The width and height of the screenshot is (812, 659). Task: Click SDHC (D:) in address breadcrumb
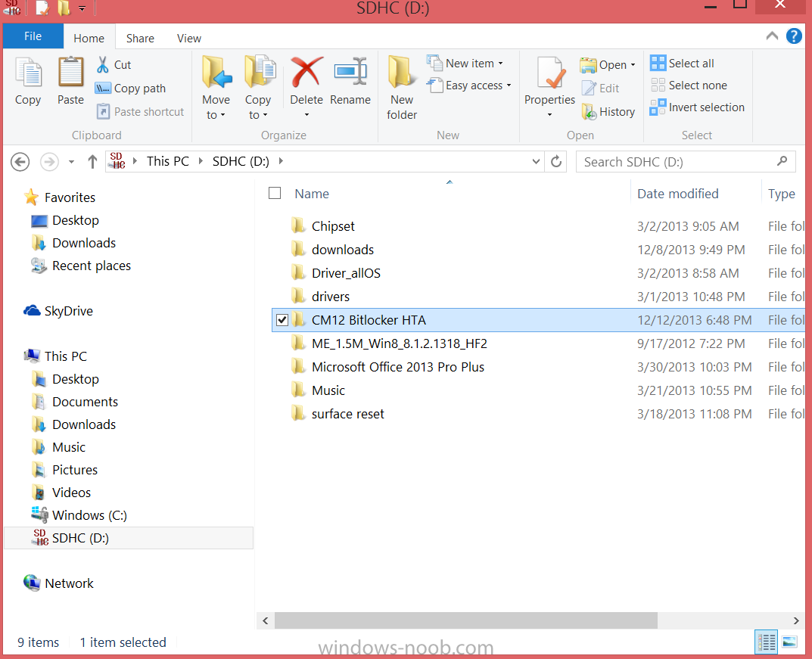pyautogui.click(x=241, y=161)
